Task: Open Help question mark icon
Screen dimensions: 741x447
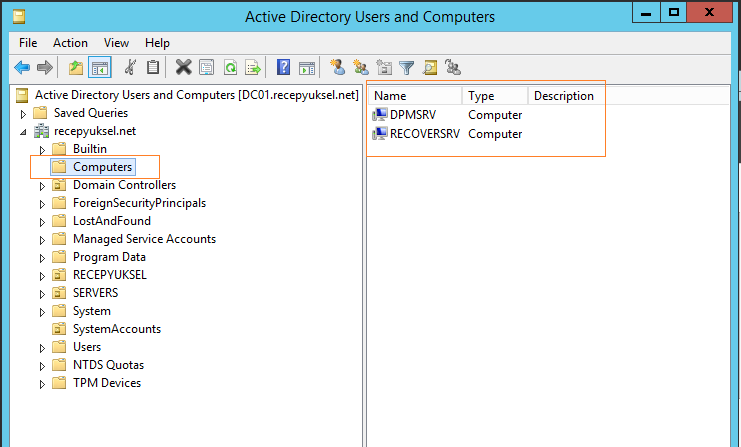Action: (x=283, y=67)
